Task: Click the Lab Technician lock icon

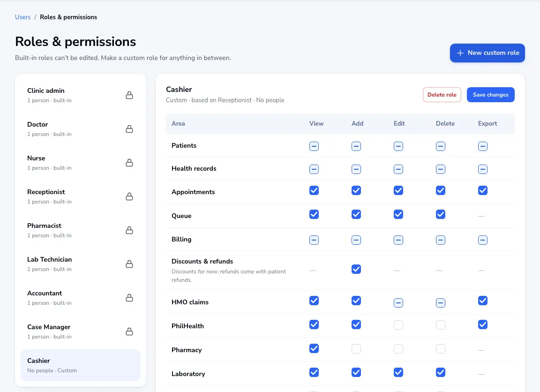Action: click(x=129, y=264)
